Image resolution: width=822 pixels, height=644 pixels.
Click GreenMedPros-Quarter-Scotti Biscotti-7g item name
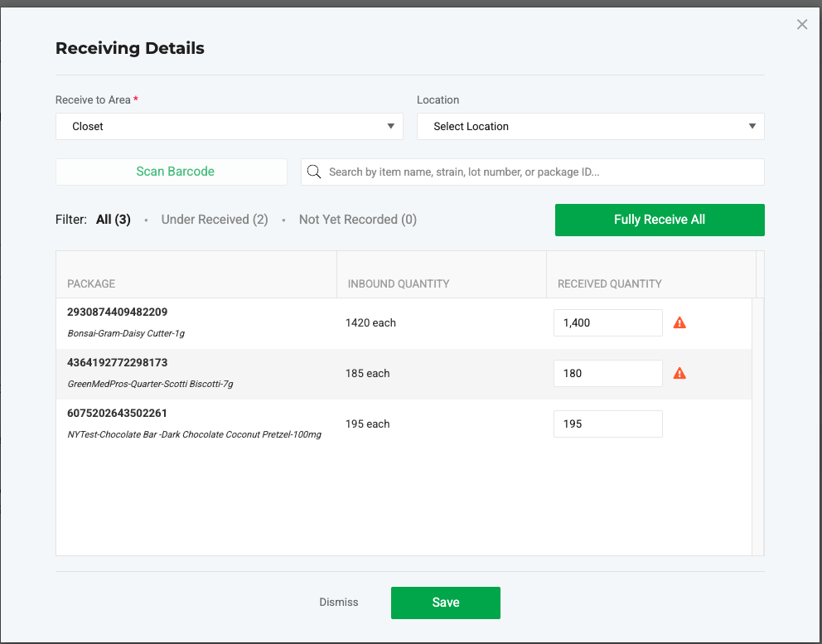[151, 384]
